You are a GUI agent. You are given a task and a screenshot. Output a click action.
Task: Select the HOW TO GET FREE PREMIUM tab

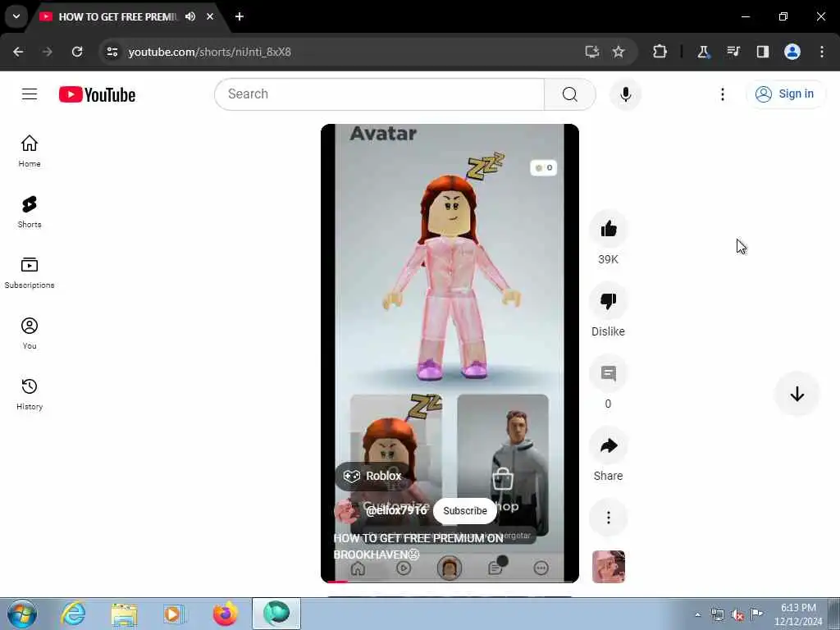(118, 16)
